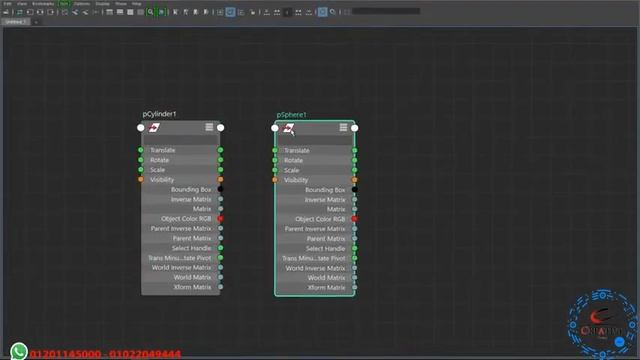Image resolution: width=640 pixels, height=360 pixels.
Task: Click pSphere1 main white output port
Action: point(355,128)
